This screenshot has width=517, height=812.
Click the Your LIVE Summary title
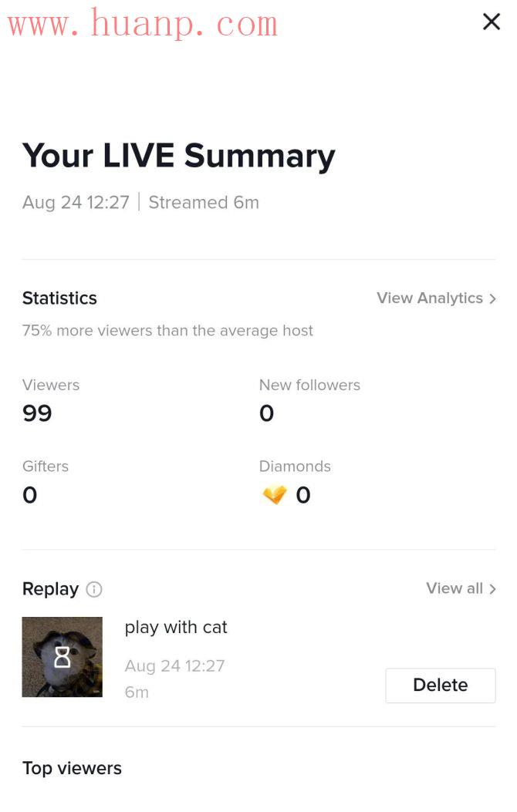click(x=179, y=157)
